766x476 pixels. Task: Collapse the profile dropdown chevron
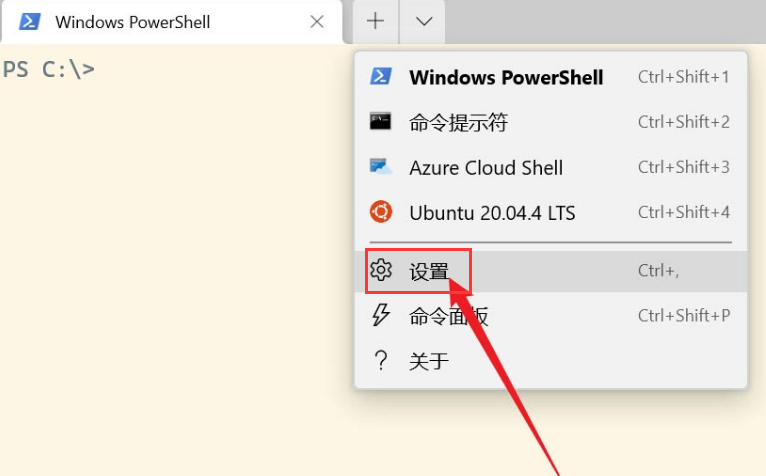[423, 21]
